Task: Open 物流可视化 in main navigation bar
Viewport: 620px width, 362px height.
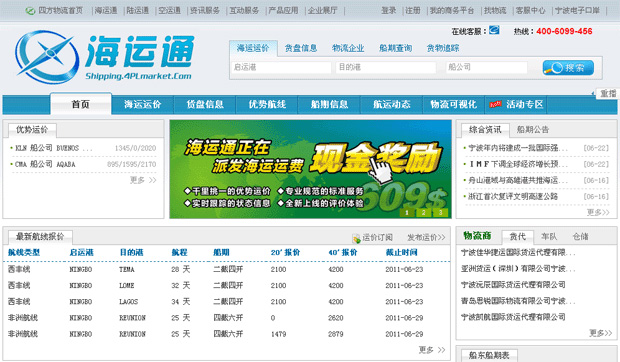Action: point(454,105)
